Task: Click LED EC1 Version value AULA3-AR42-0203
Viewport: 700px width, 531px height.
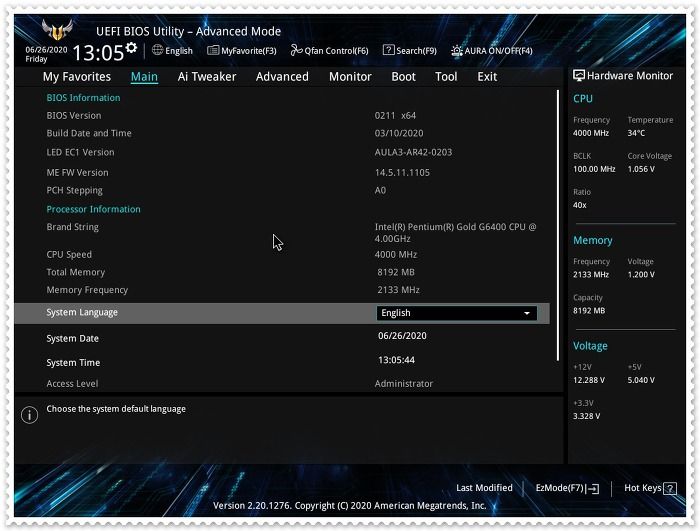Action: coord(413,152)
